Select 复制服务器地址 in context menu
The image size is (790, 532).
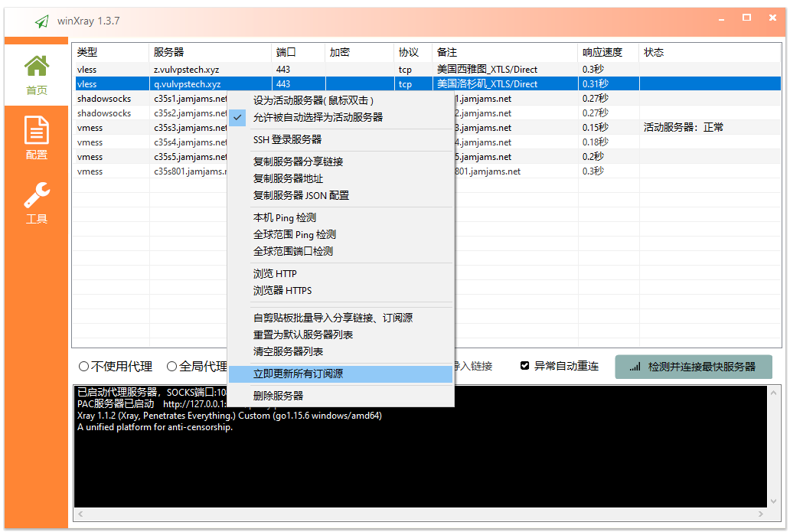(341, 178)
